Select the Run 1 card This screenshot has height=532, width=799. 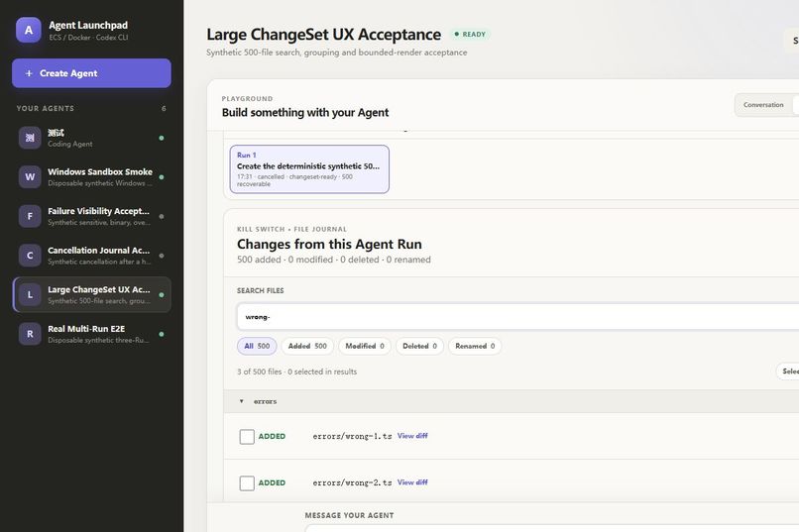pos(309,169)
